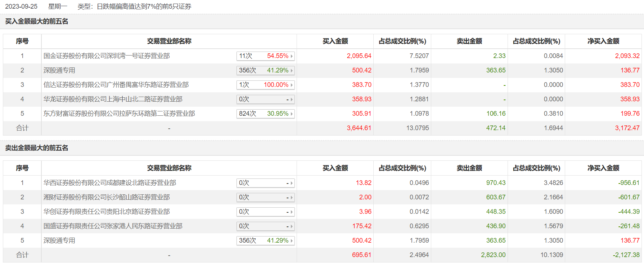Click the 净买入金额 header in the bottom table
This screenshot has width=644, height=265.
pos(603,168)
